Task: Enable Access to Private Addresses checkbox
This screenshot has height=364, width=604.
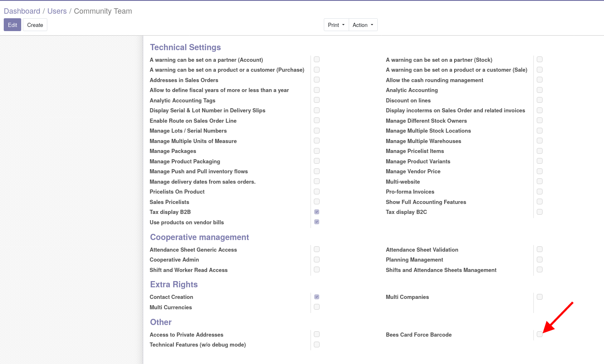Action: (x=317, y=334)
